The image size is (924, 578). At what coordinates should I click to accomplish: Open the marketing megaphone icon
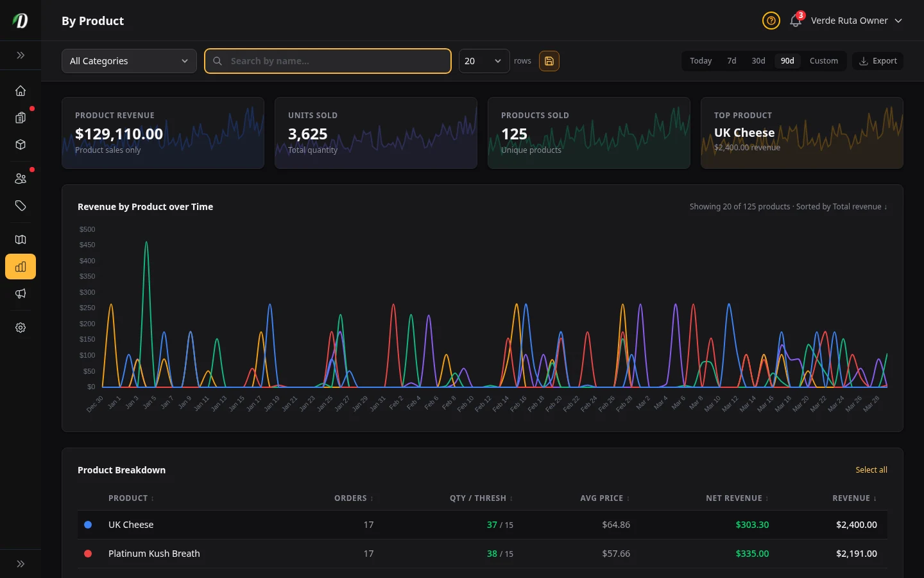21,293
